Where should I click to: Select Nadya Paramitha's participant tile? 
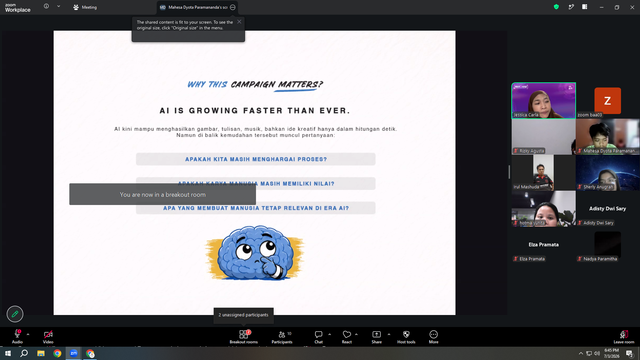[608, 245]
